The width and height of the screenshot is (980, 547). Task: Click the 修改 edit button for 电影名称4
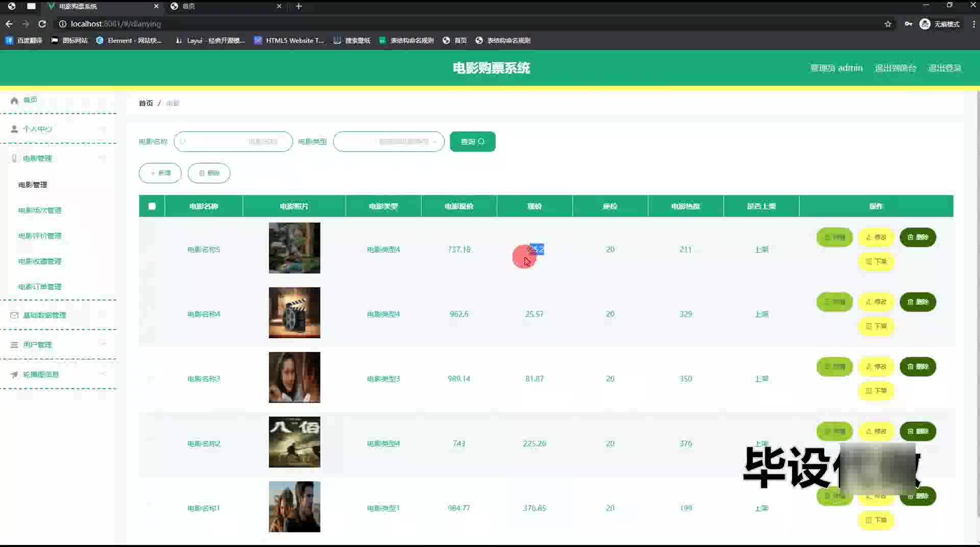(876, 302)
